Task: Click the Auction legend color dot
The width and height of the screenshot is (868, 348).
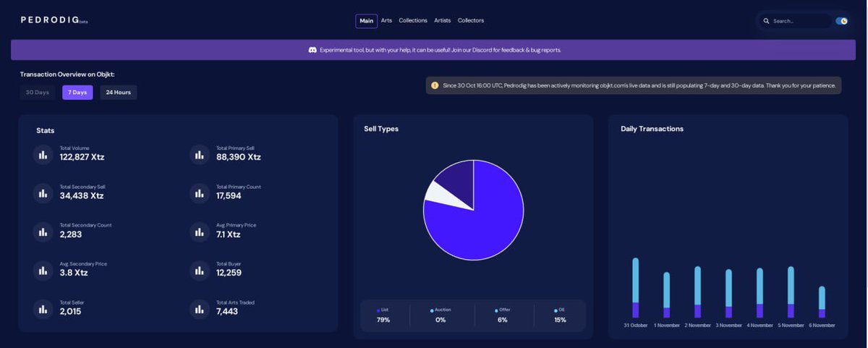Action: (432, 310)
